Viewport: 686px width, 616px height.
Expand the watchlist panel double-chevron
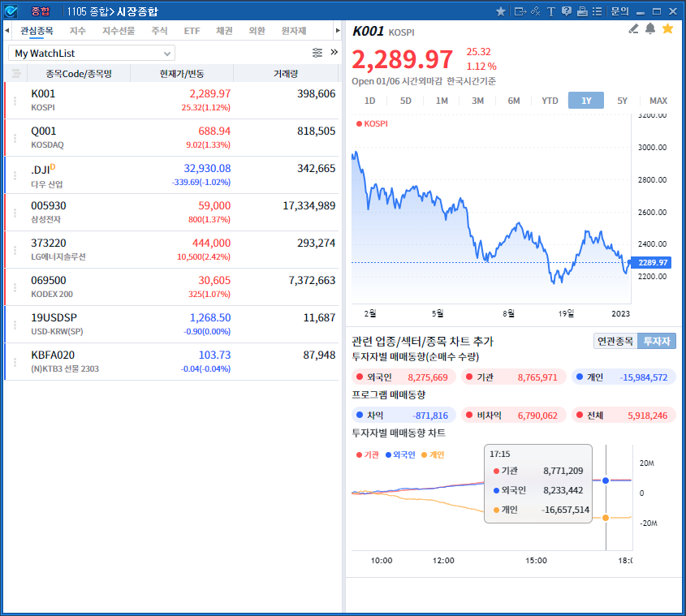coord(334,52)
